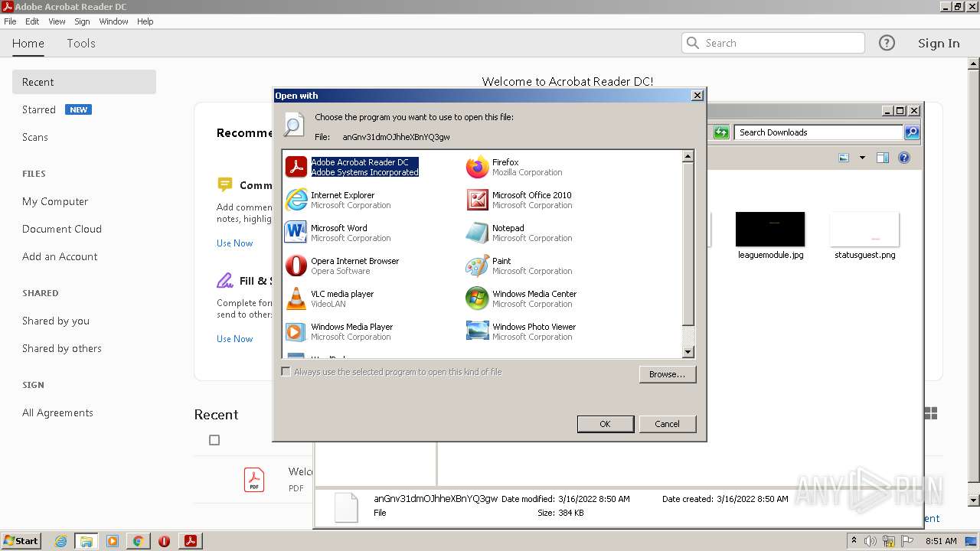Open Opera from the taskbar
The image size is (980, 551).
164,541
